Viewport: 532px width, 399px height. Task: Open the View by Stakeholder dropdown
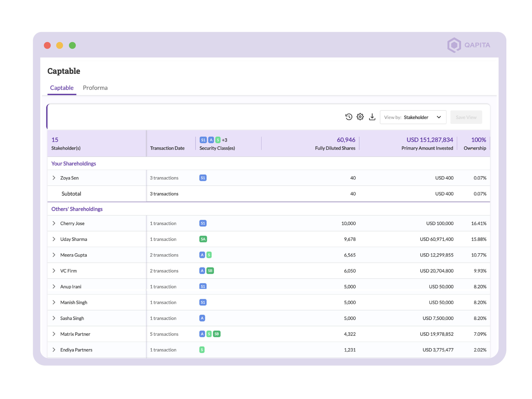point(413,117)
